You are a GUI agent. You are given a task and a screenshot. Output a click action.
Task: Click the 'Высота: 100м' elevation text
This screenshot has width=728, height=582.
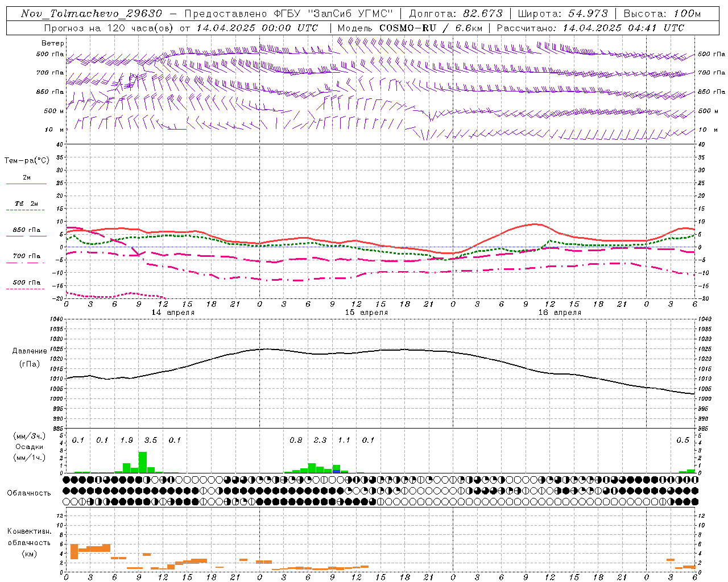[663, 14]
